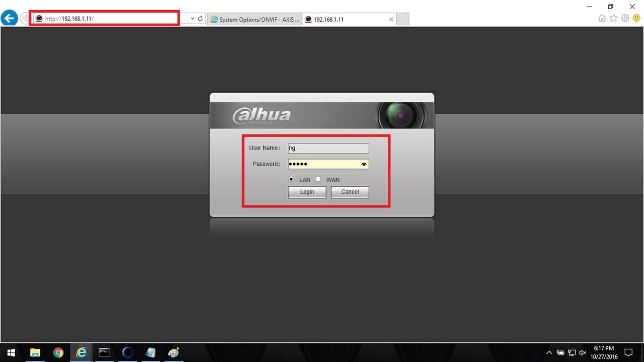Open the dark circle app taskbar icon
Screen dimensions: 644x362
tap(128, 352)
